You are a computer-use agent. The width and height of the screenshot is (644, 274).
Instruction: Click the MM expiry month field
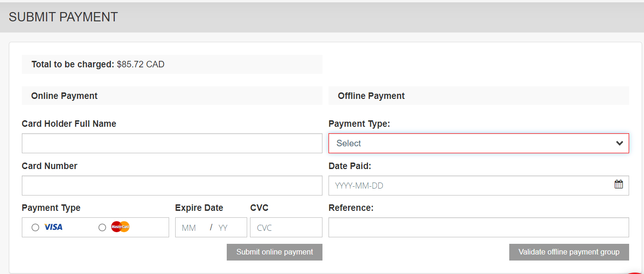click(x=189, y=228)
